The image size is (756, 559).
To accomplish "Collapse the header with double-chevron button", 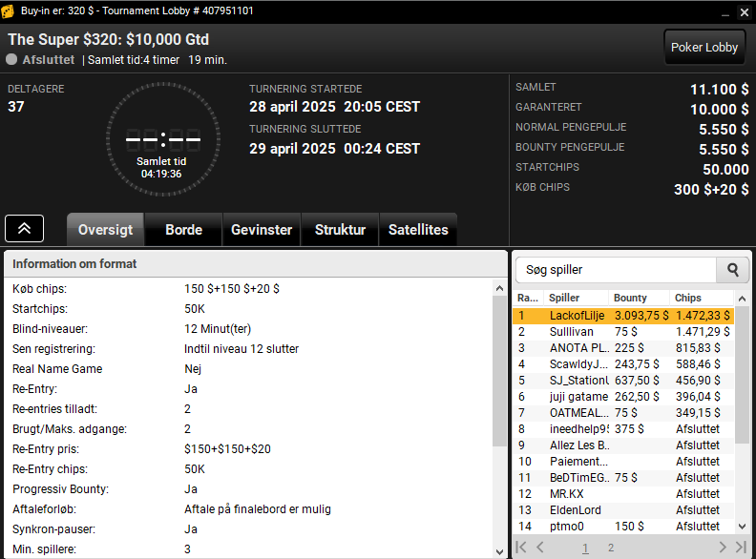I will pyautogui.click(x=24, y=228).
